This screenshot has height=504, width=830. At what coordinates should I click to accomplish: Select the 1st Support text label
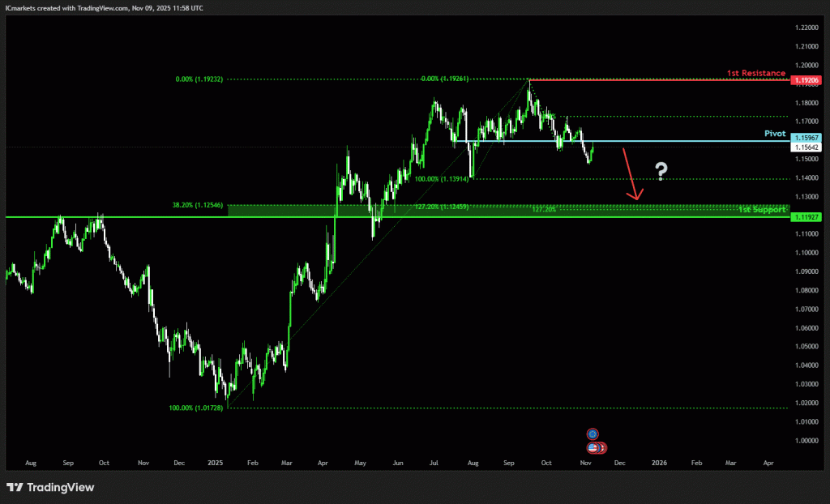[x=762, y=210]
